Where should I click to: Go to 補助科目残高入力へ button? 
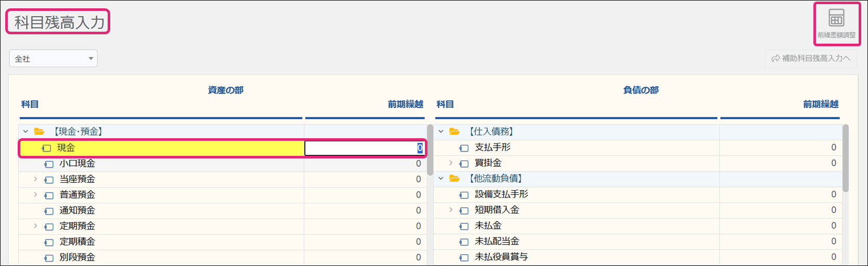tap(811, 59)
